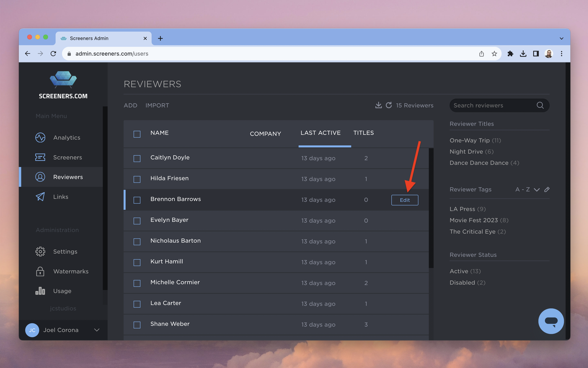Check the Brennon Barrows checkbox
The height and width of the screenshot is (368, 588).
pyautogui.click(x=137, y=200)
